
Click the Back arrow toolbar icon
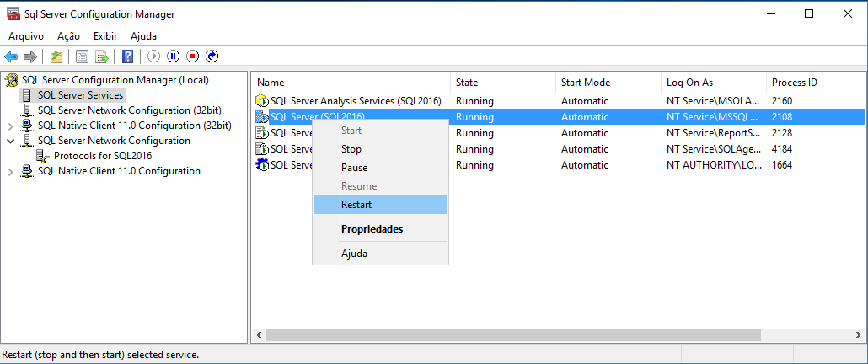[11, 56]
